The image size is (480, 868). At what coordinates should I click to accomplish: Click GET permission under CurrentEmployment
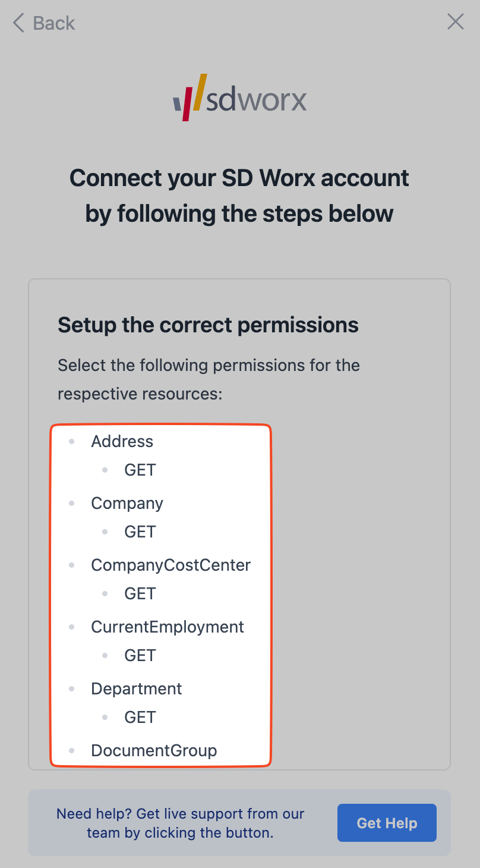tap(140, 655)
